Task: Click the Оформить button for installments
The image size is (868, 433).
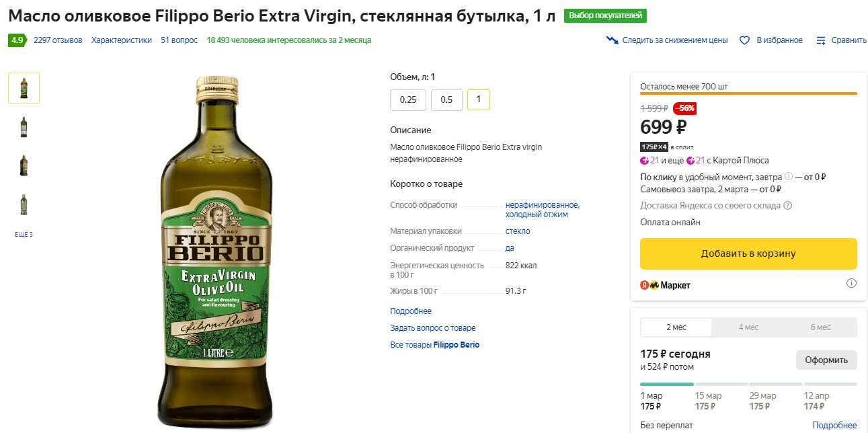Action: [x=826, y=360]
